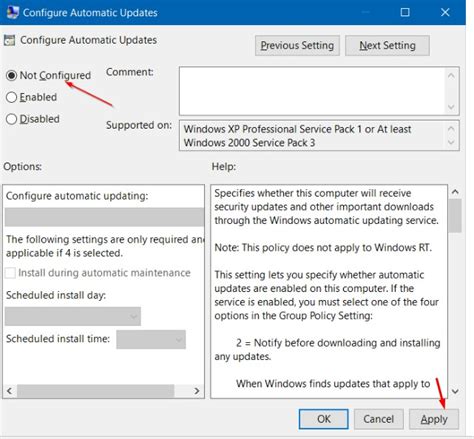Go to Previous Setting
This screenshot has height=439, width=474.
point(297,46)
